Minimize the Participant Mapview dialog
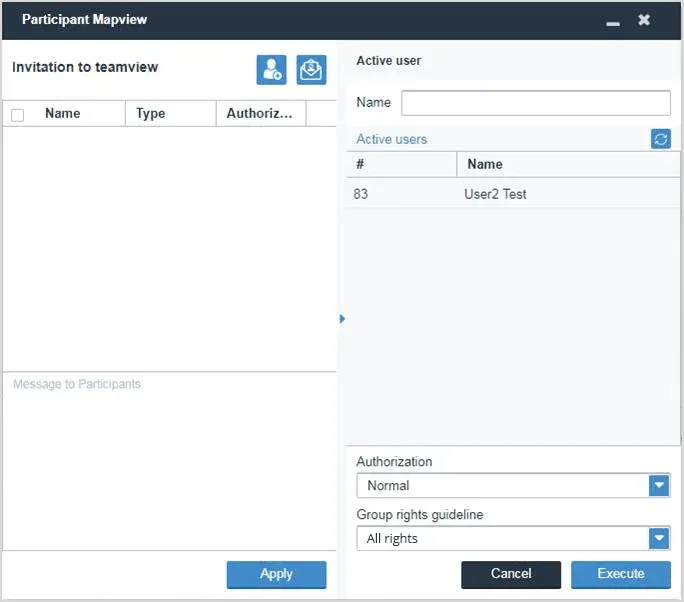Viewport: 684px width, 602px height. [612, 23]
